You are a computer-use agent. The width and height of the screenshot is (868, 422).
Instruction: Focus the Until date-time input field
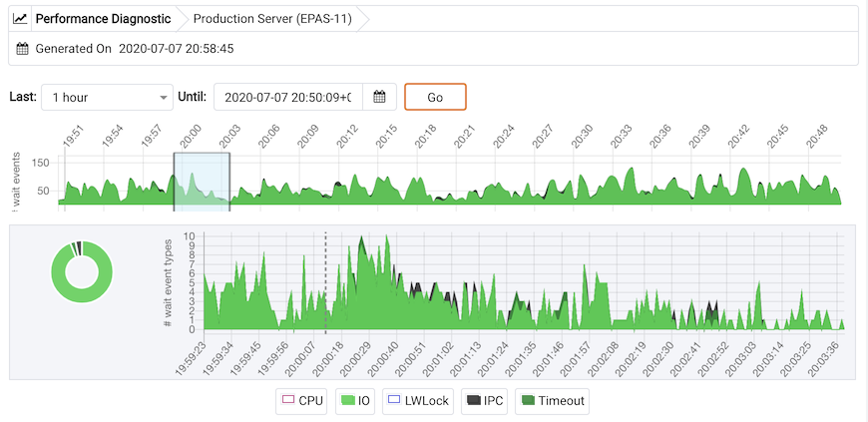288,98
